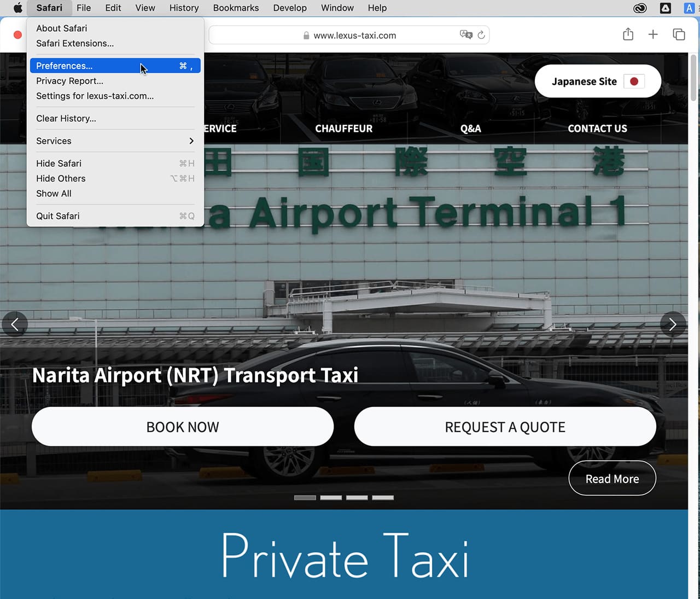Image resolution: width=700 pixels, height=599 pixels.
Task: Expand the Services submenu
Action: point(115,141)
